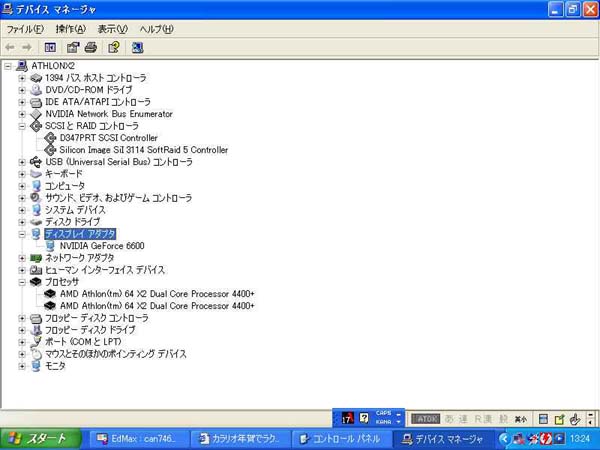600x450 pixels.
Task: Click the Help toolbar icon with question mark
Action: pos(114,47)
